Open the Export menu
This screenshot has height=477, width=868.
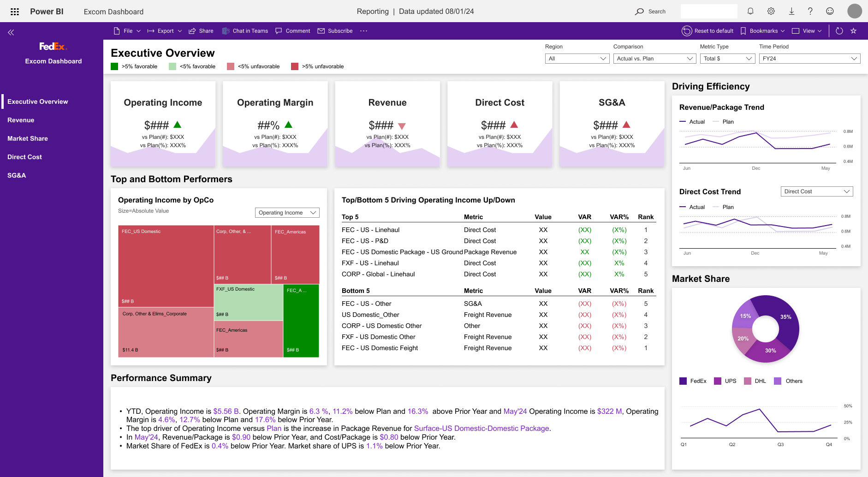click(165, 31)
